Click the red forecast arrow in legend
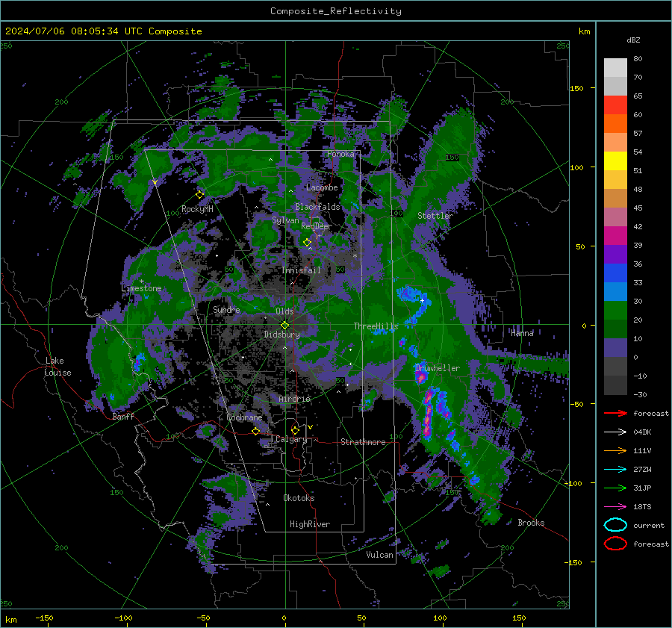Image resolution: width=672 pixels, height=628 pixels. point(615,413)
